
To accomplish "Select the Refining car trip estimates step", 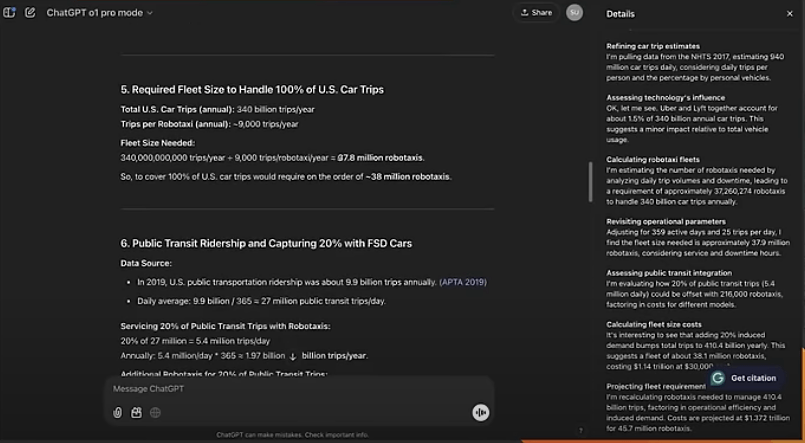I will tap(653, 45).
